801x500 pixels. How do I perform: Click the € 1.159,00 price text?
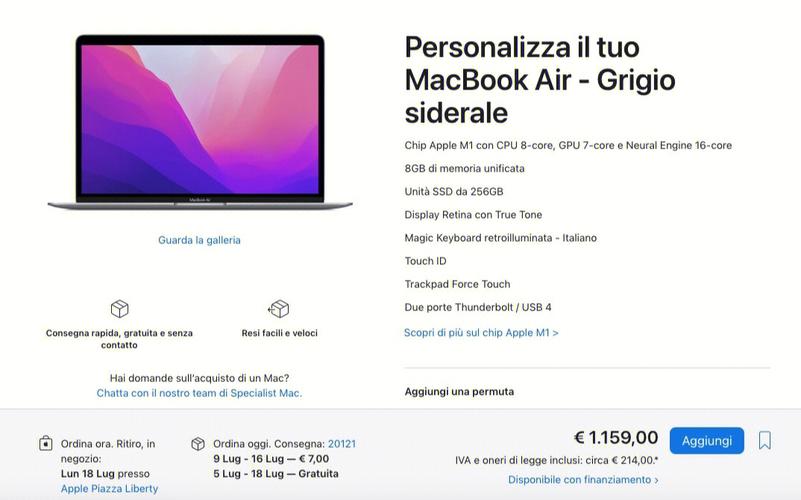(x=616, y=438)
